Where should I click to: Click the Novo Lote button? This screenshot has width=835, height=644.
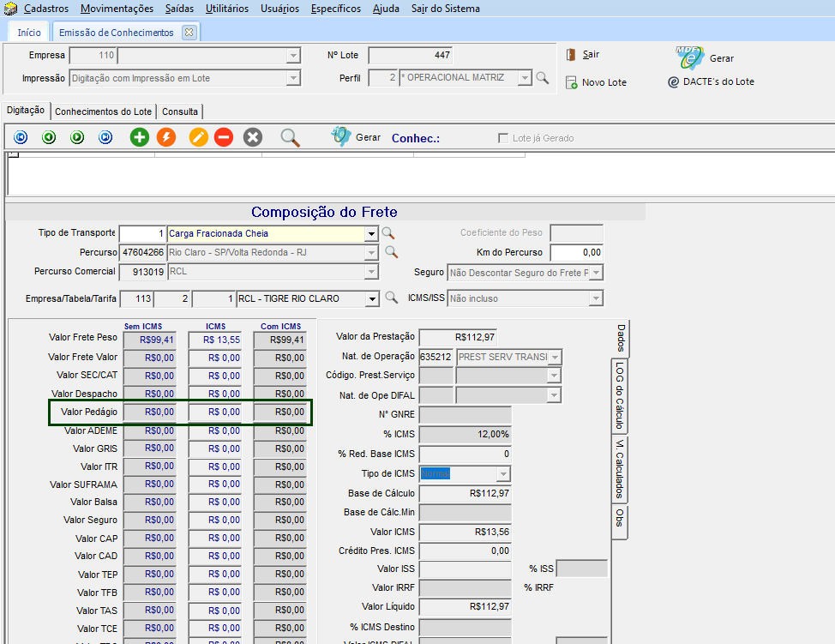[597, 82]
